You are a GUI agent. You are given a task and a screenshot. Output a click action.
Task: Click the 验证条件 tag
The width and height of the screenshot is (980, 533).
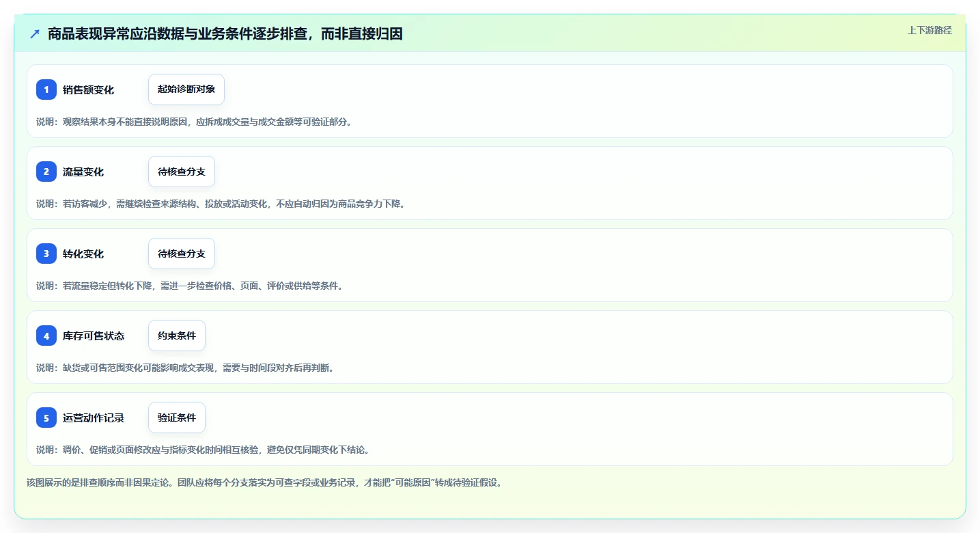(177, 418)
